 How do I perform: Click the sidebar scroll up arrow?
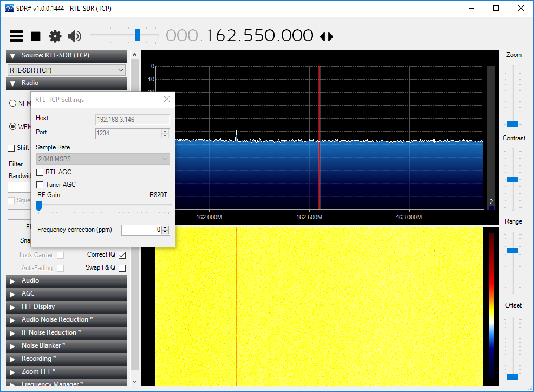coord(134,55)
